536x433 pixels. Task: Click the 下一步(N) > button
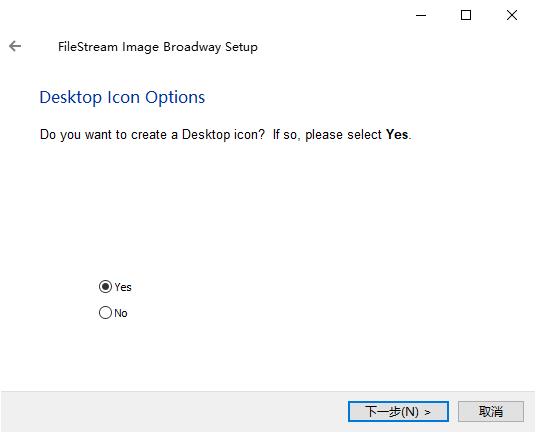point(398,411)
